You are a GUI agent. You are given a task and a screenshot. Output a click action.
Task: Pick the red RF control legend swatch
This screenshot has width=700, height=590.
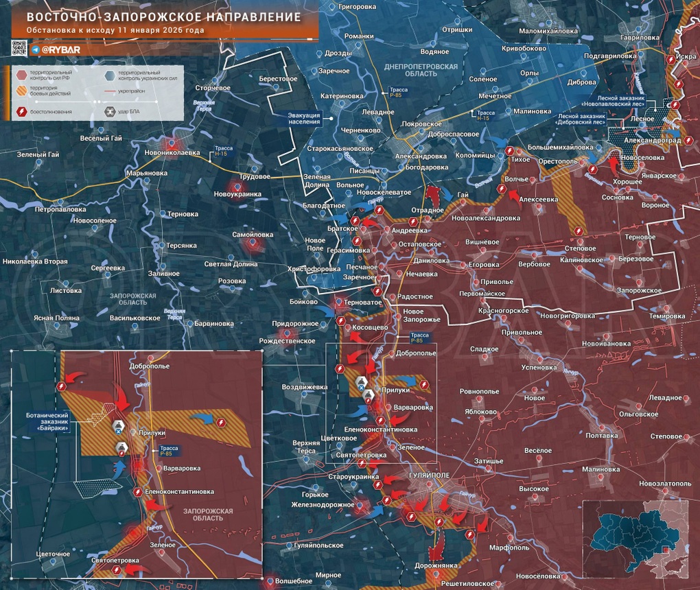21,75
